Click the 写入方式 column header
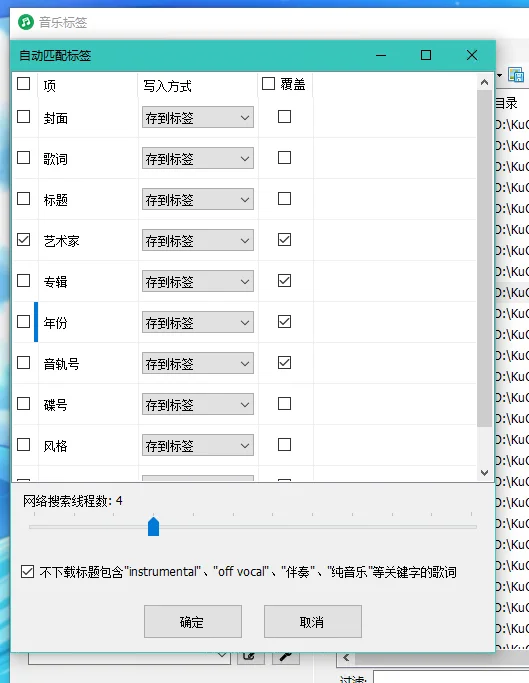The width and height of the screenshot is (529, 683). tap(198, 85)
